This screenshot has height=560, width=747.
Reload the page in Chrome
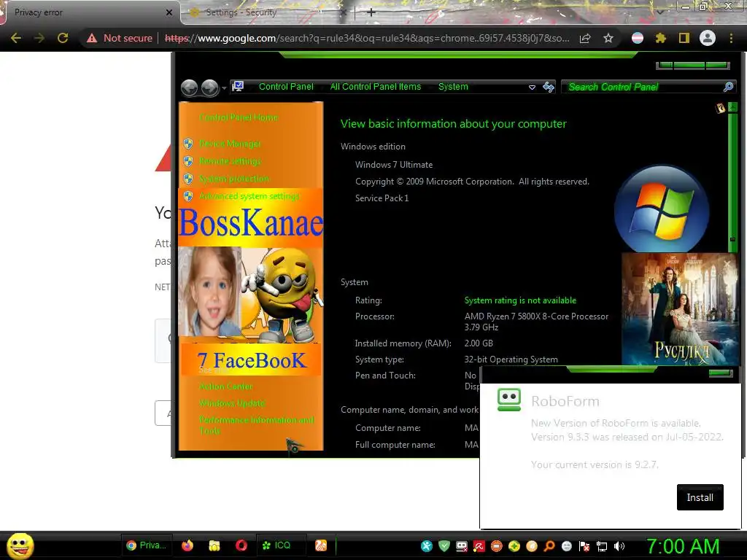coord(63,38)
